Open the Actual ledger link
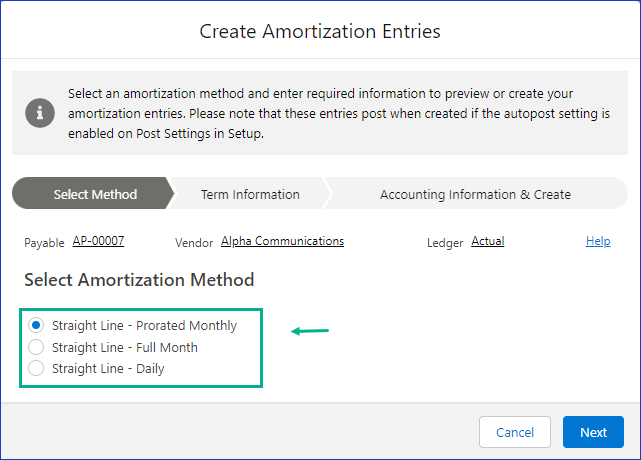 pyautogui.click(x=488, y=241)
